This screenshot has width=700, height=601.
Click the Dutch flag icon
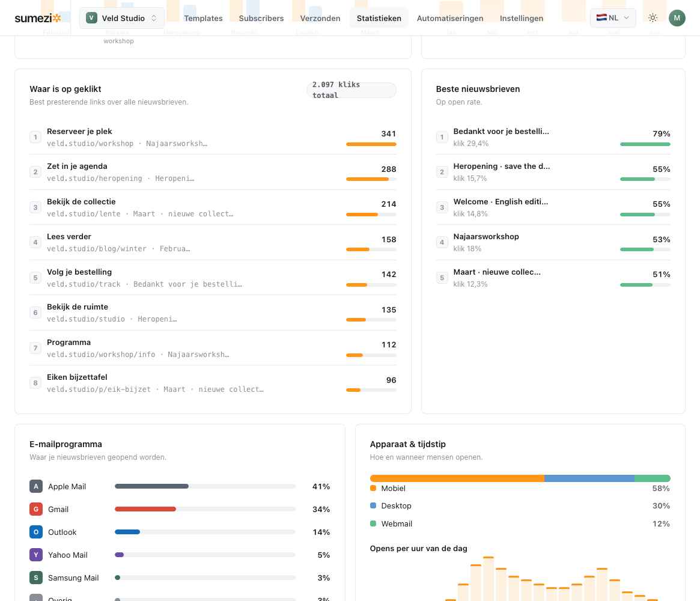tap(601, 18)
